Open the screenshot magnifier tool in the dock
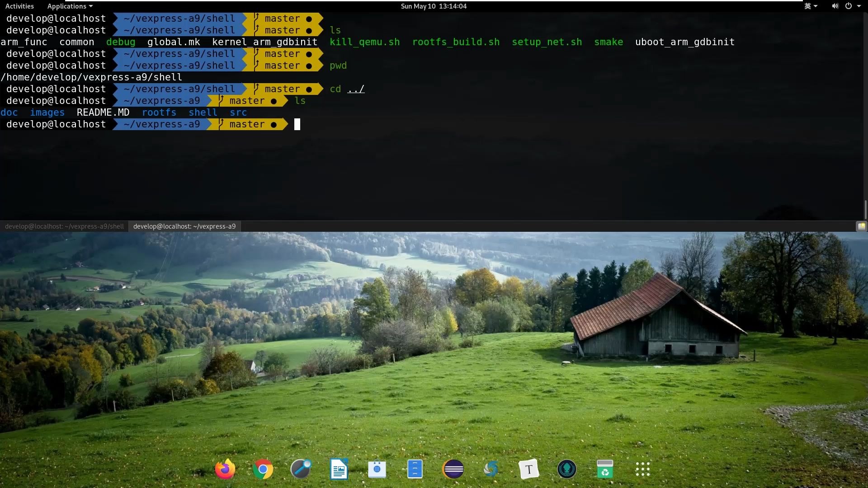Screen dimensions: 868x488 click(301, 469)
